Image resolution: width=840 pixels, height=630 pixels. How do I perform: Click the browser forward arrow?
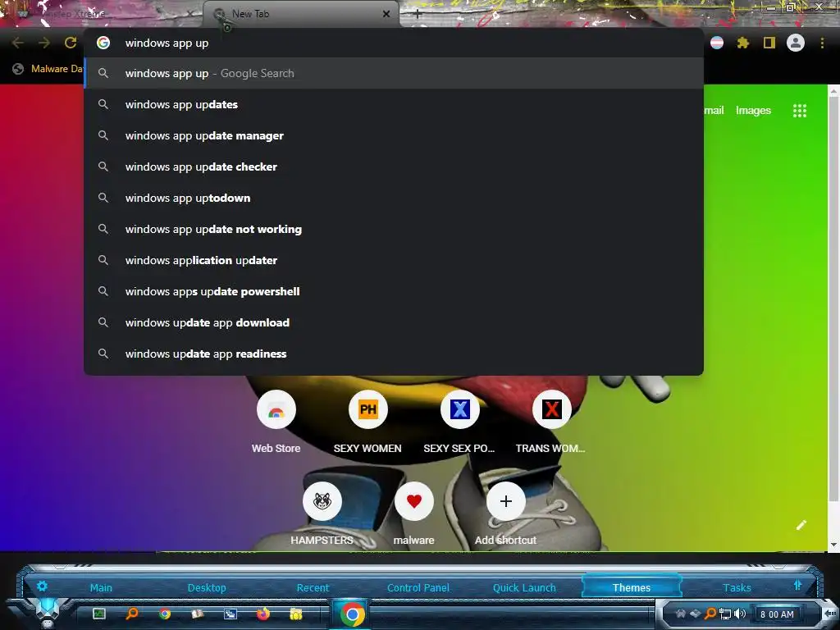[44, 43]
